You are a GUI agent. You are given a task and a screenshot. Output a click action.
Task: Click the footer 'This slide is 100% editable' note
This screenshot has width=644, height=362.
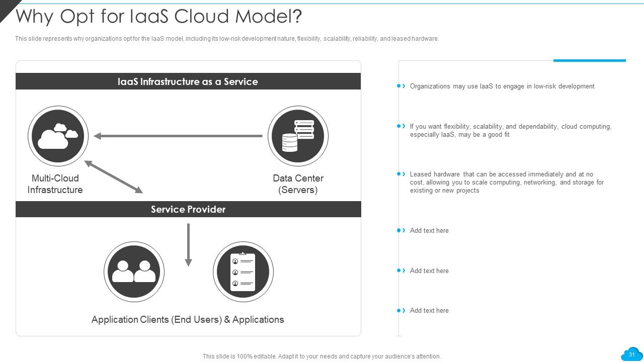tap(322, 356)
